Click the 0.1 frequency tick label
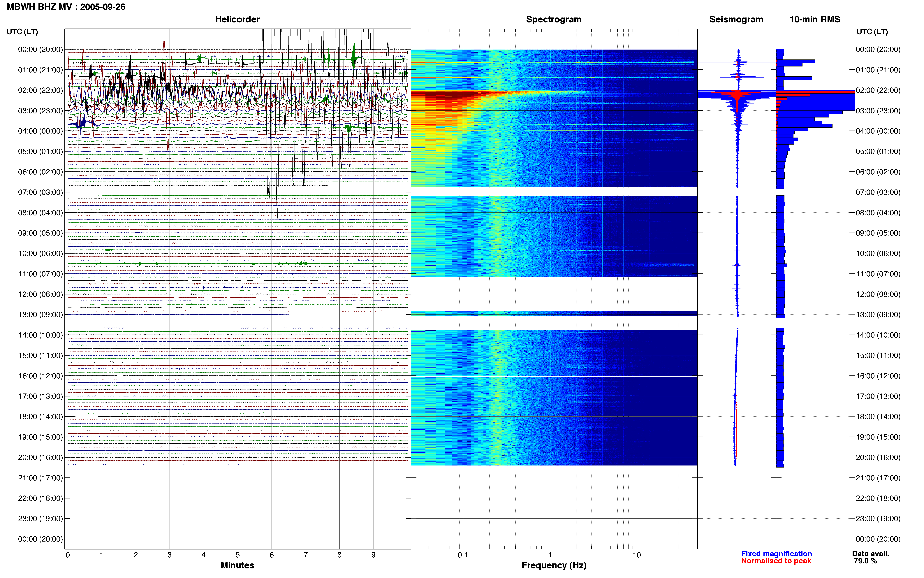 (463, 555)
